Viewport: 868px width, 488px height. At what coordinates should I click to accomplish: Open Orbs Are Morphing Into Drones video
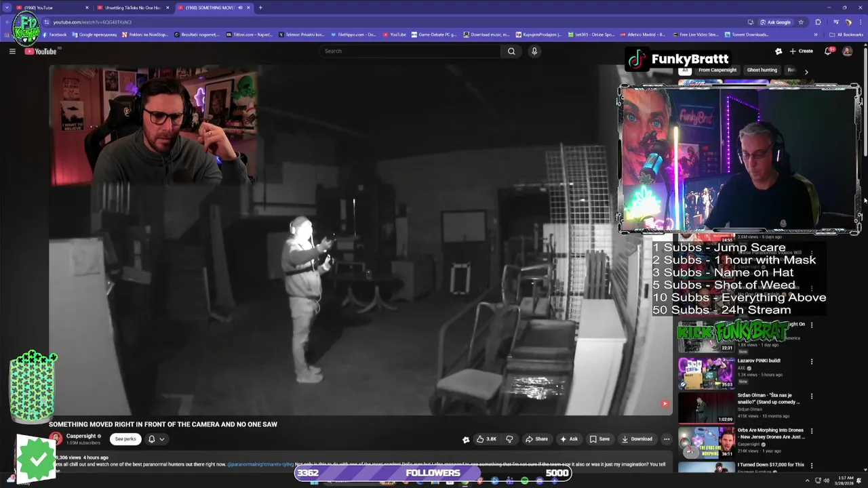(x=707, y=442)
